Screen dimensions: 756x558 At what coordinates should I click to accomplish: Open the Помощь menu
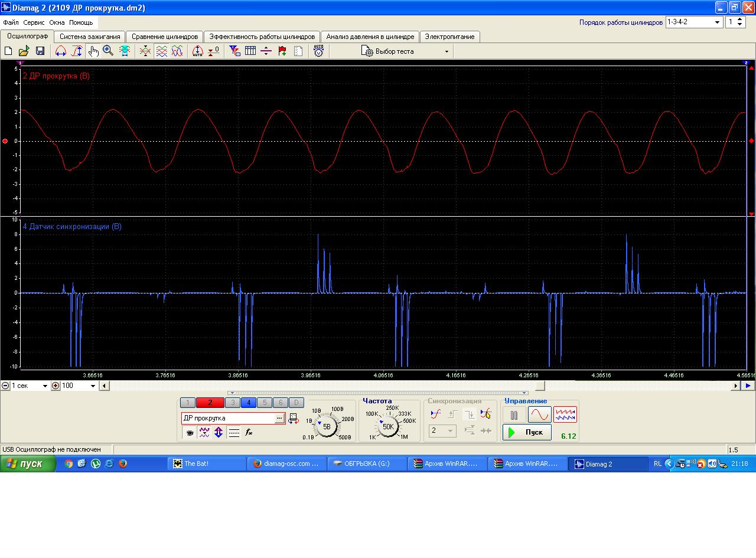[x=81, y=22]
